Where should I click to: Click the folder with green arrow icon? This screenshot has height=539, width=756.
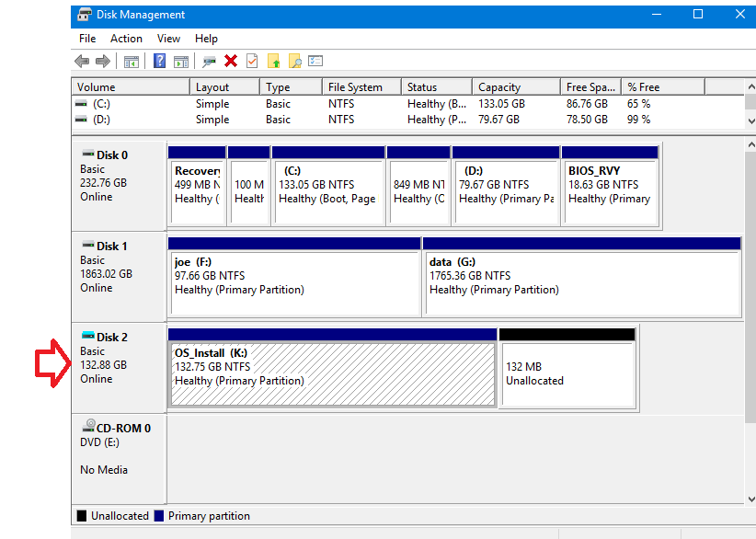coord(274,62)
